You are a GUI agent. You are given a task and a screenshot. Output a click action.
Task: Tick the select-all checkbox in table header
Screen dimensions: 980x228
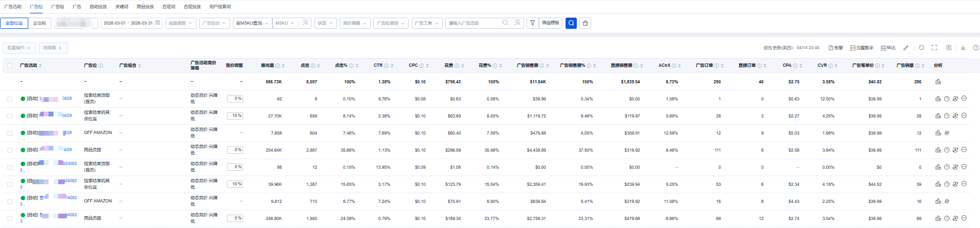pyautogui.click(x=10, y=66)
